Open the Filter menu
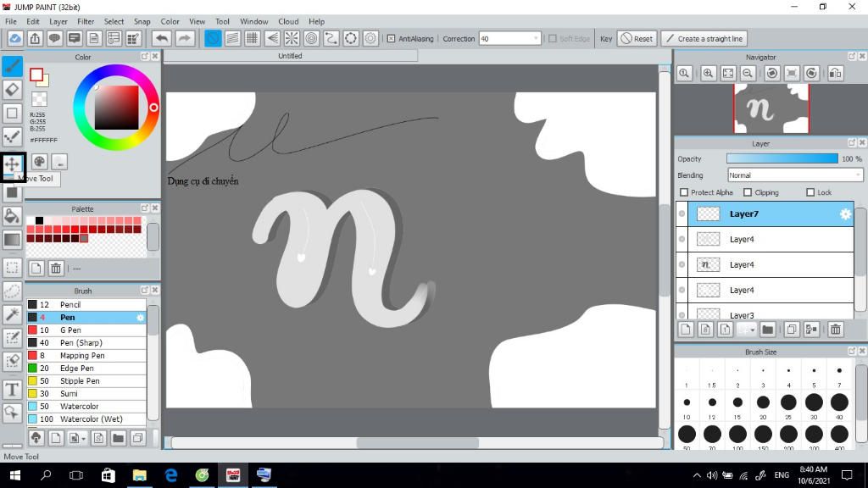Viewport: 868px width, 488px height. click(86, 21)
